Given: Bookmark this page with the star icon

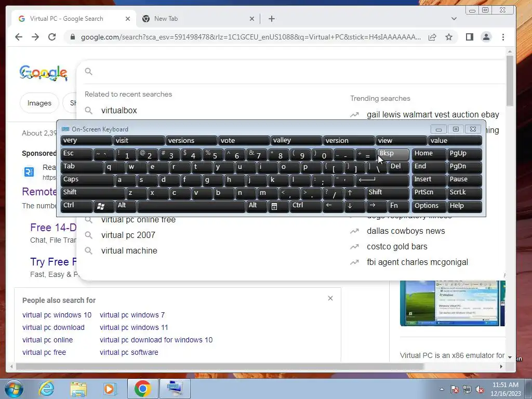Looking at the screenshot, I should point(449,37).
